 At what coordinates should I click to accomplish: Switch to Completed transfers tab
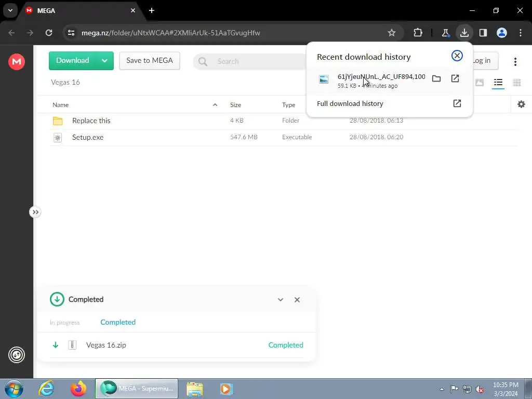(118, 322)
